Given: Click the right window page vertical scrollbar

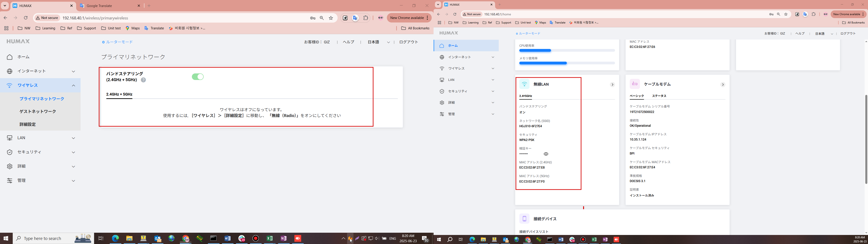Looking at the screenshot, I should point(866,139).
